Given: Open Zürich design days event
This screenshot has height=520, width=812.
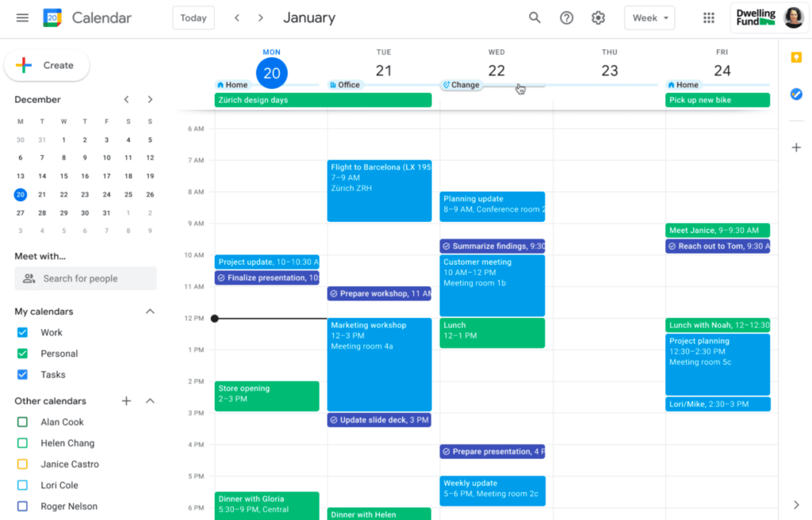Looking at the screenshot, I should (x=324, y=100).
